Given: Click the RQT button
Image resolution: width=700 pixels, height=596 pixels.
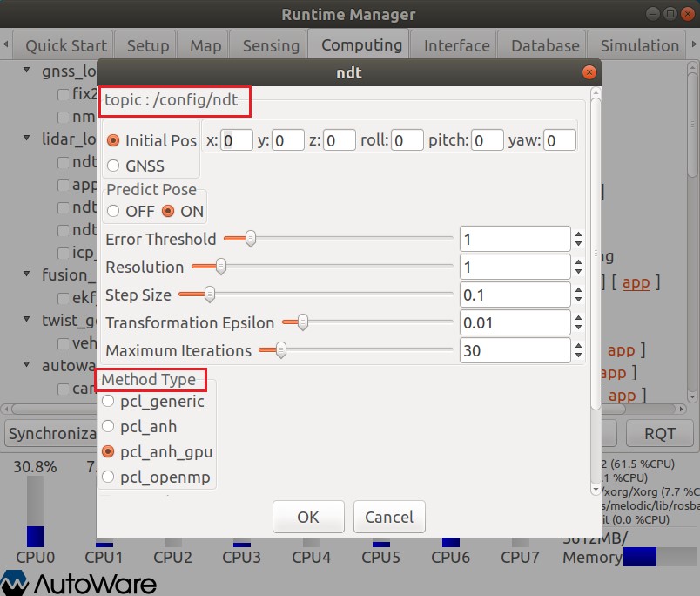Looking at the screenshot, I should point(660,433).
